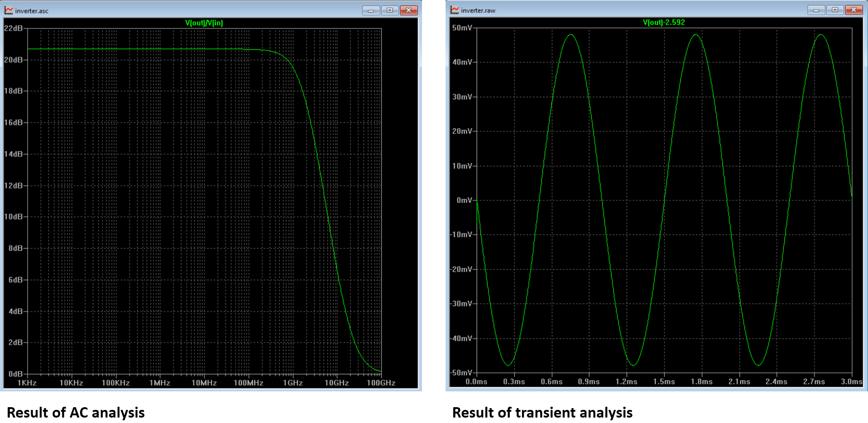Image resolution: width=868 pixels, height=423 pixels.
Task: Maximize the inverter.asc window
Action: 389,10
